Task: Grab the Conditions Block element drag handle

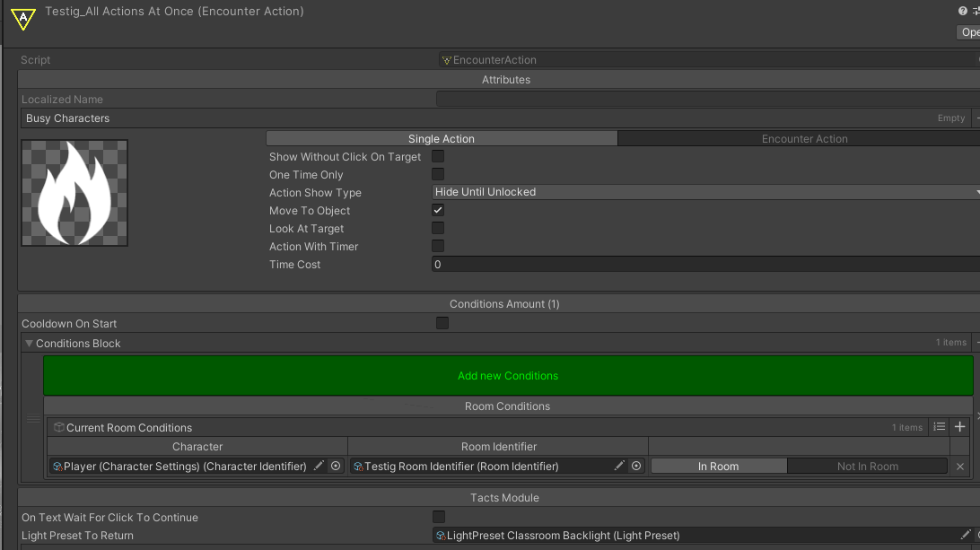Action: [33, 419]
